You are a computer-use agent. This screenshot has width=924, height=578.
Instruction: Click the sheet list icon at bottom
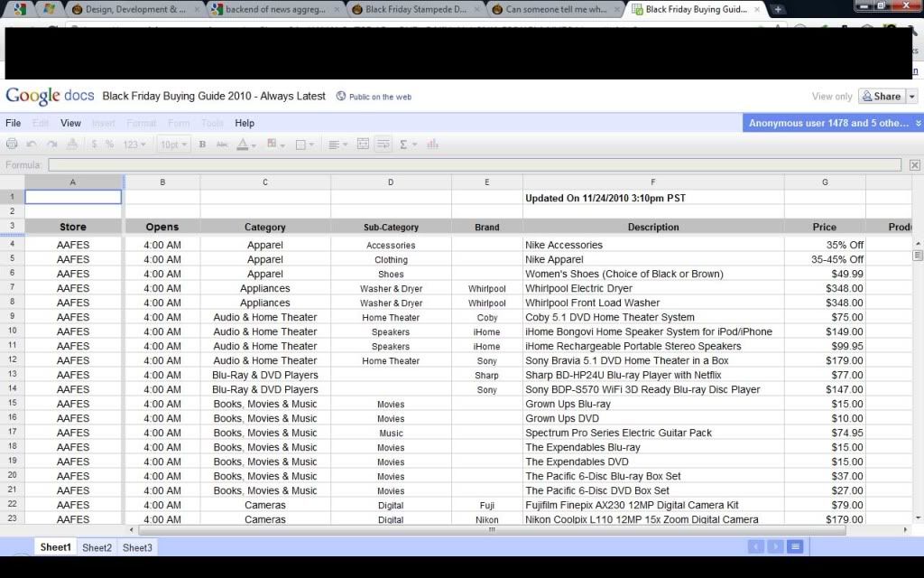tap(795, 546)
